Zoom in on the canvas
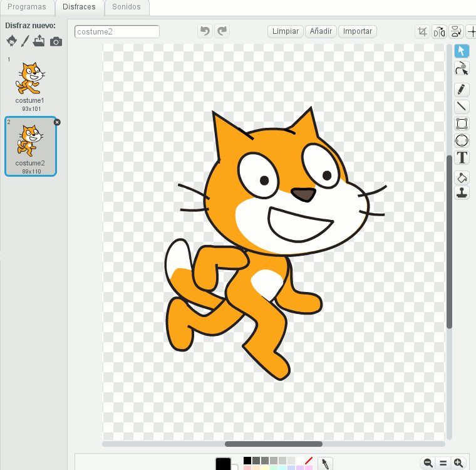Viewport: 476px width, 470px height. point(458,462)
